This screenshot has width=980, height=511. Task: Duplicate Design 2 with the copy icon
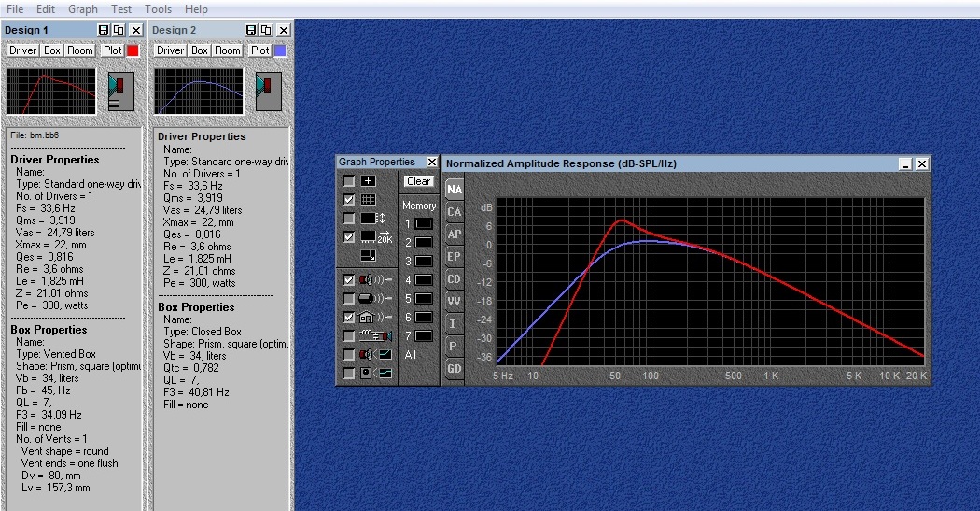266,31
